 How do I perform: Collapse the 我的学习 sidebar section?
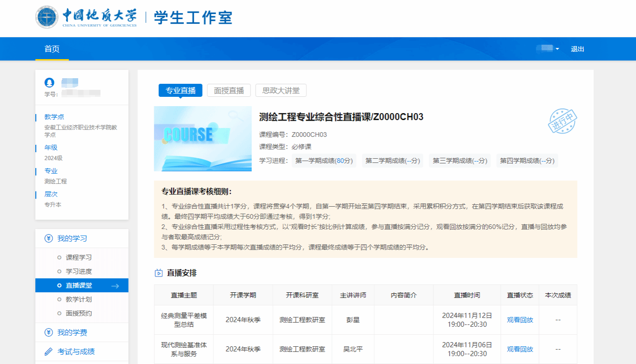[x=72, y=239]
